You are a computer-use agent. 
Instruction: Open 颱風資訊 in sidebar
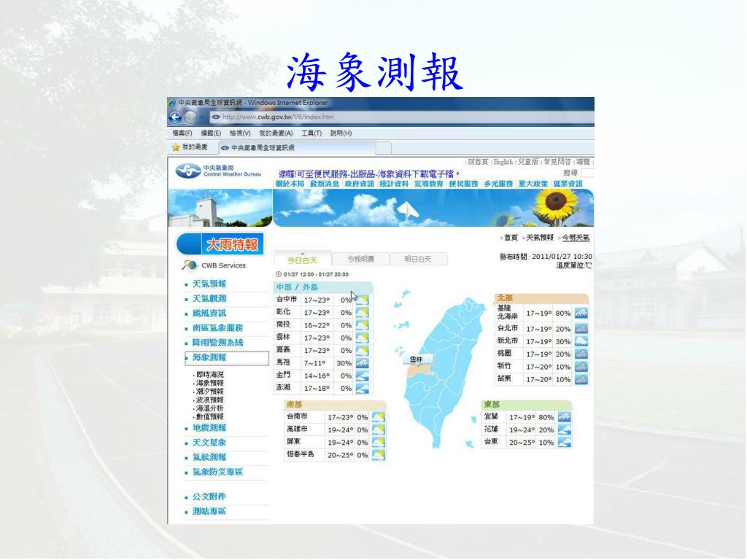[209, 314]
